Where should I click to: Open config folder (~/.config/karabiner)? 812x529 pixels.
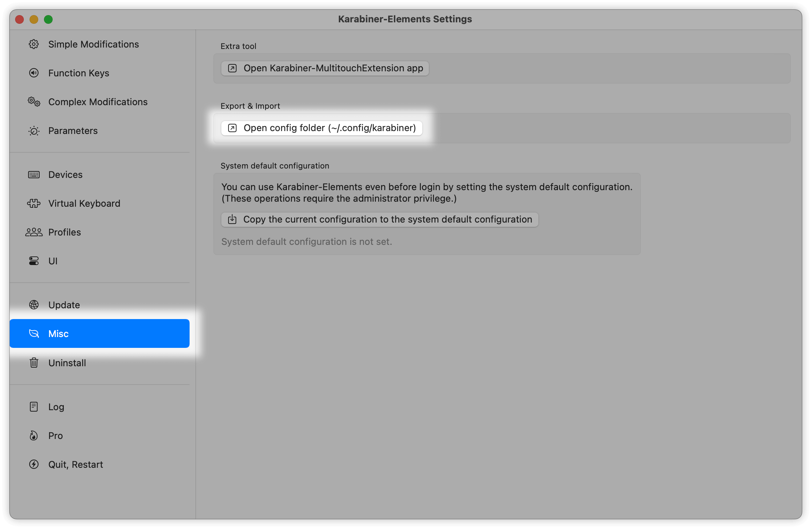click(x=322, y=128)
